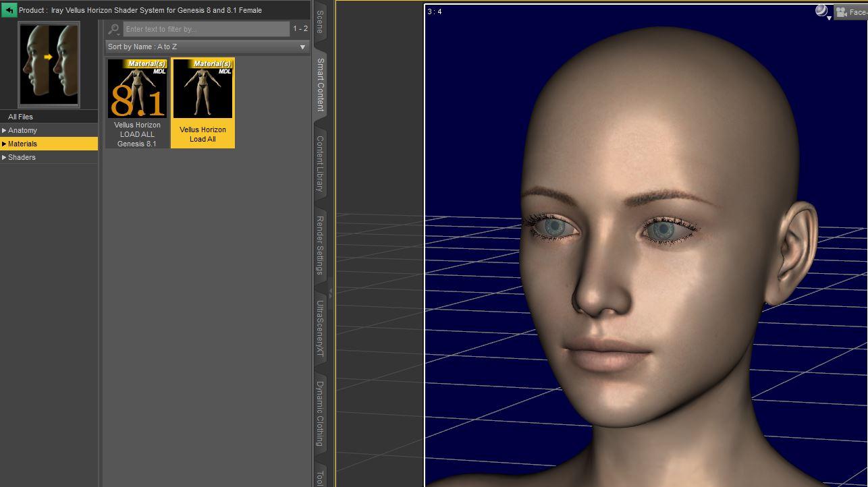
Task: Click the 3 : 4 aspect ratio label
Action: coord(435,11)
